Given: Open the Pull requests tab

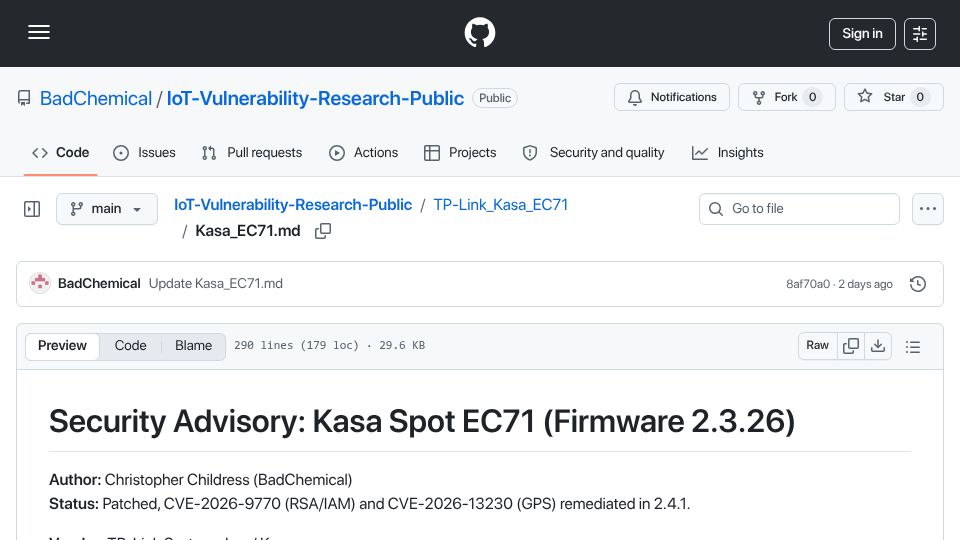Looking at the screenshot, I should point(252,152).
